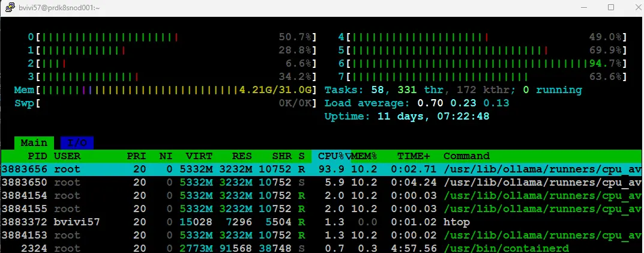This screenshot has width=644, height=253.
Task: Click the Tasks count line
Action: (x=453, y=90)
